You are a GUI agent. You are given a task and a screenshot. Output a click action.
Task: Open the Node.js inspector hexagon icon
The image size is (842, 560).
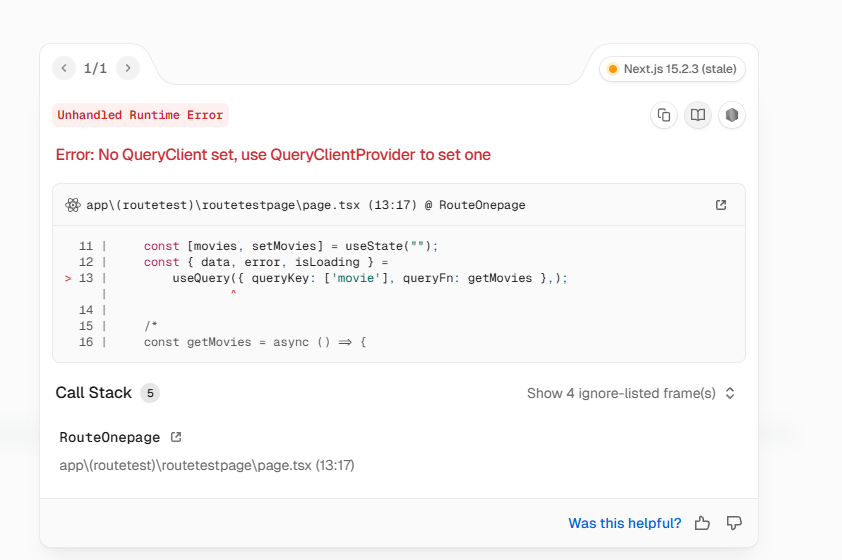tap(731, 115)
